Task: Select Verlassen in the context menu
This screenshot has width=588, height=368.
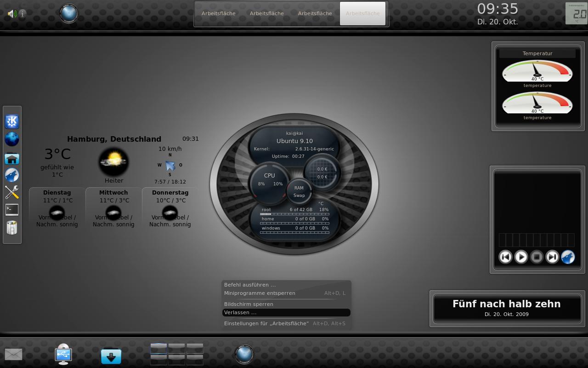Action: [x=286, y=312]
